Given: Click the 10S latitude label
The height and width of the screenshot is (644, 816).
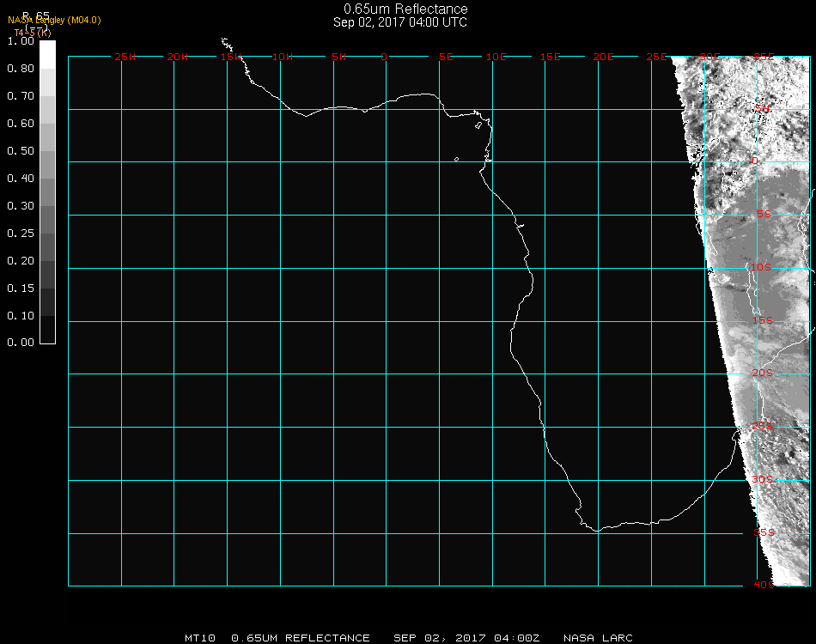Looking at the screenshot, I should [762, 267].
